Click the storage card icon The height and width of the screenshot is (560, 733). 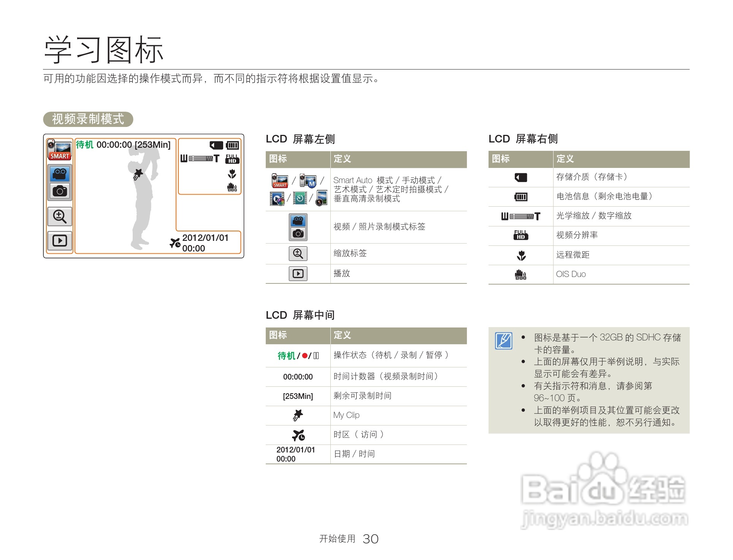[x=520, y=177]
